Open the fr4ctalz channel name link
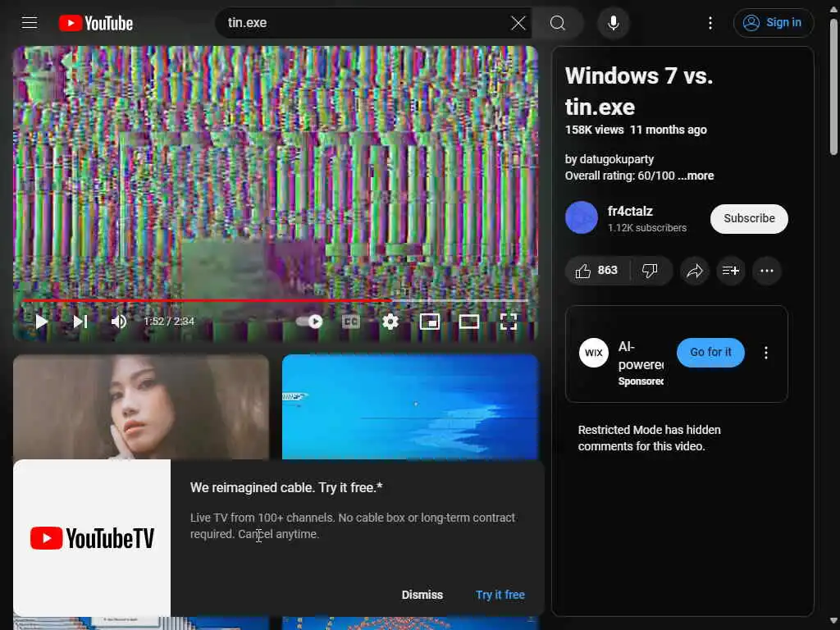This screenshot has width=840, height=630. pyautogui.click(x=630, y=211)
